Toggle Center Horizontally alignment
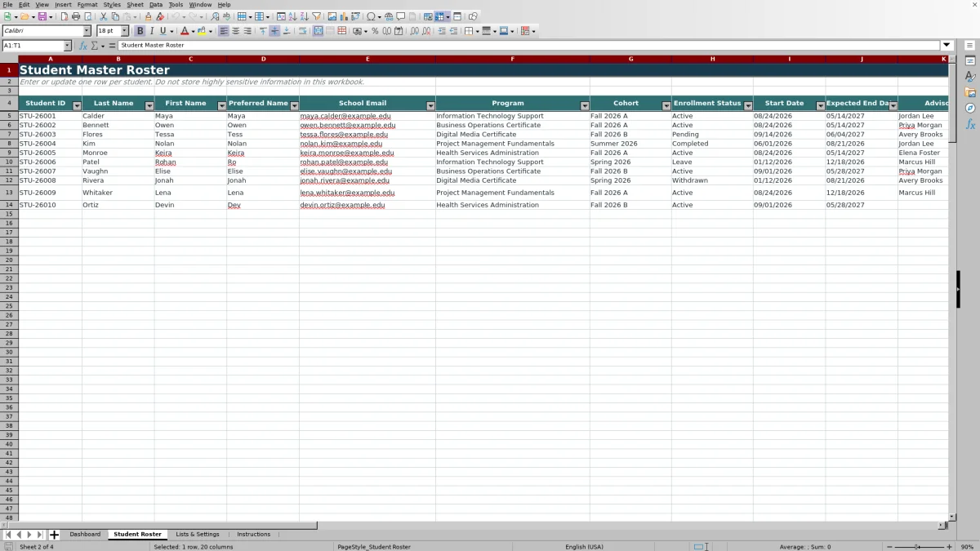 235,31
